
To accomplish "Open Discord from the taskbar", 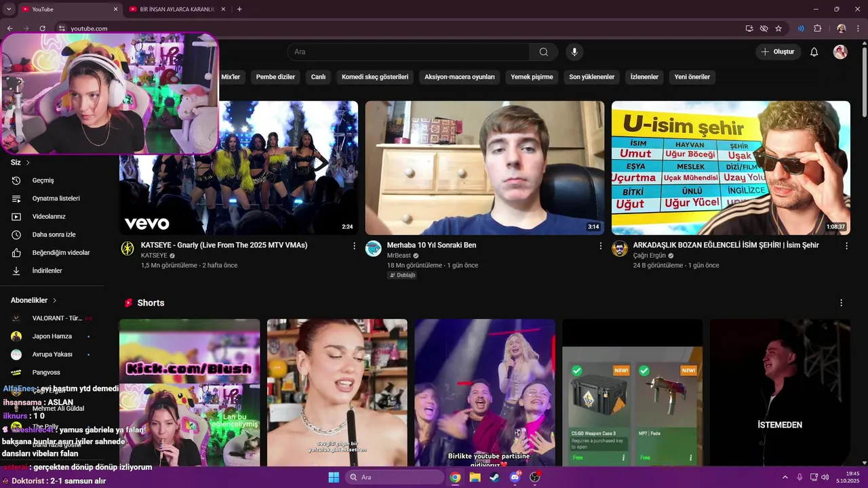I will (515, 477).
